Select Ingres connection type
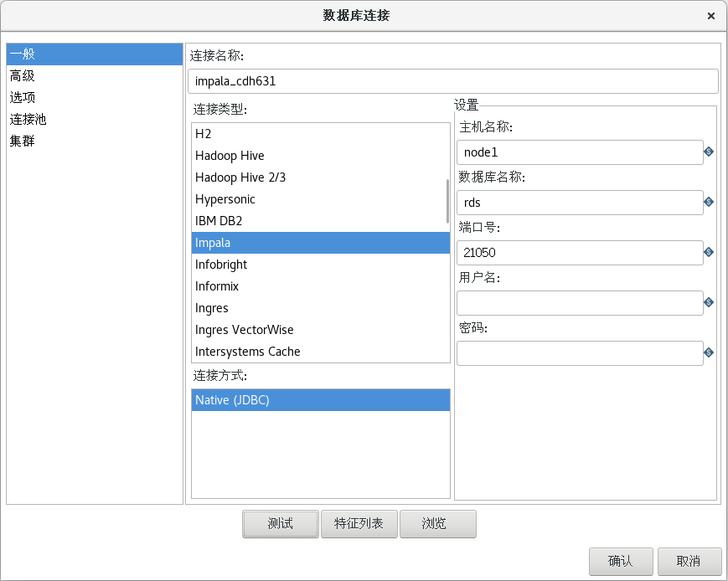 pyautogui.click(x=320, y=308)
